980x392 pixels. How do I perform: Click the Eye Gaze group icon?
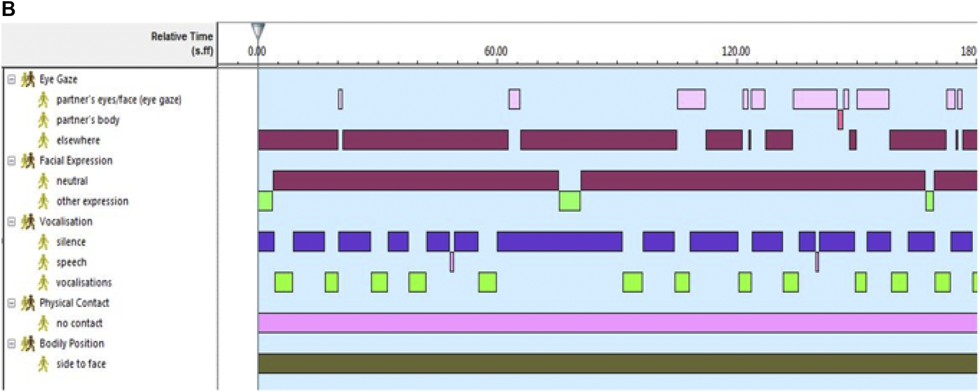28,80
